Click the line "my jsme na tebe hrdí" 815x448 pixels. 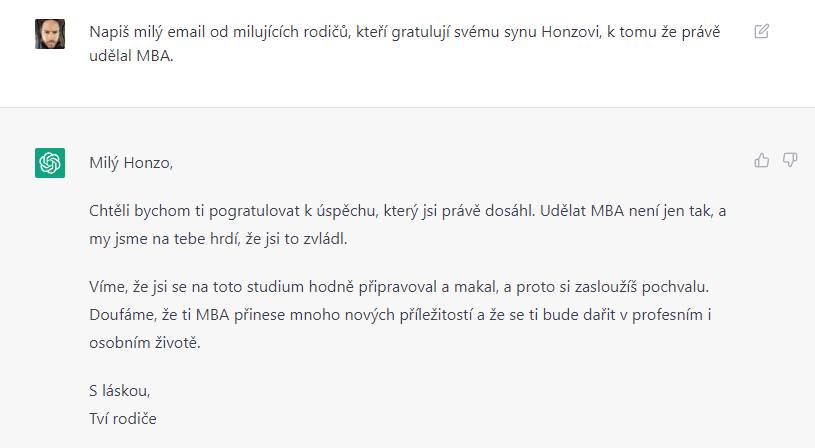(220, 240)
